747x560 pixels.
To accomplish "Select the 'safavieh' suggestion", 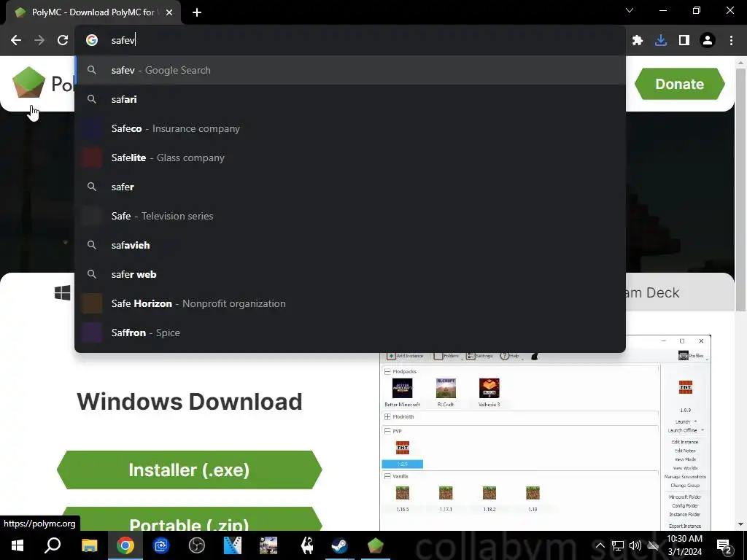I will point(350,245).
